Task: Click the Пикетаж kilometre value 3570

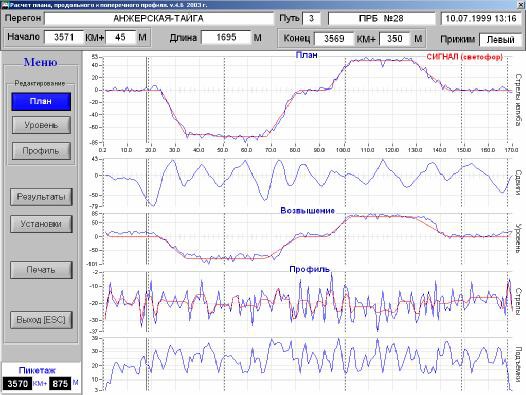Action: pos(17,383)
